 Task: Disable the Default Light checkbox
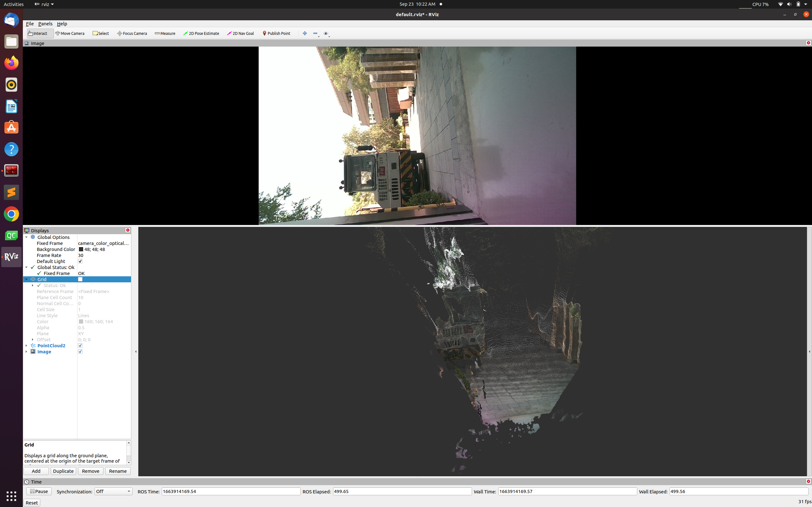(81, 261)
